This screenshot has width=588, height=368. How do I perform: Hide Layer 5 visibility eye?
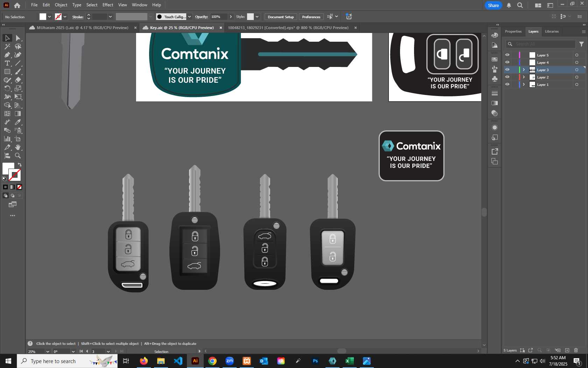(507, 55)
